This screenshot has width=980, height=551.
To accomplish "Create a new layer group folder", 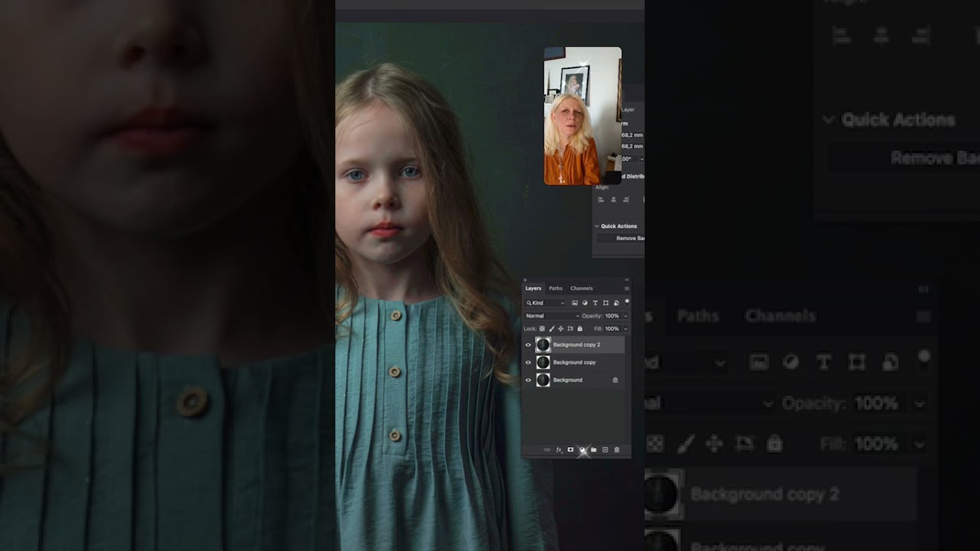I will [x=593, y=450].
